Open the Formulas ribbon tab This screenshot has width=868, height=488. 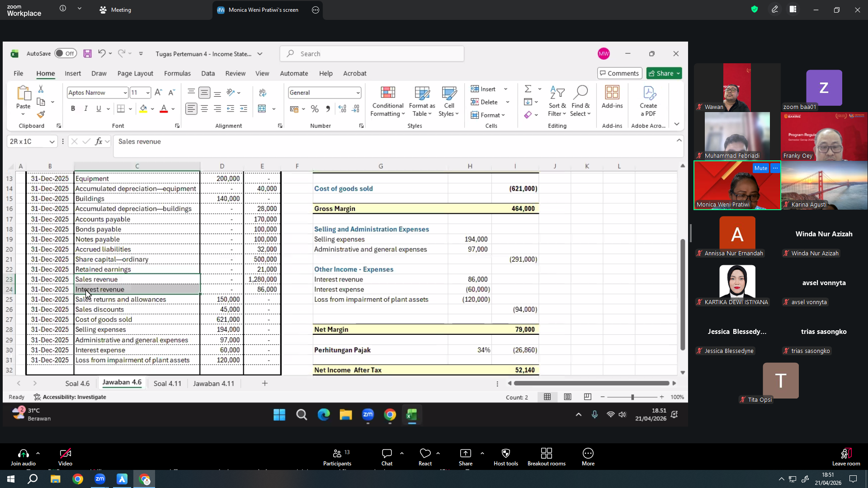tap(177, 73)
